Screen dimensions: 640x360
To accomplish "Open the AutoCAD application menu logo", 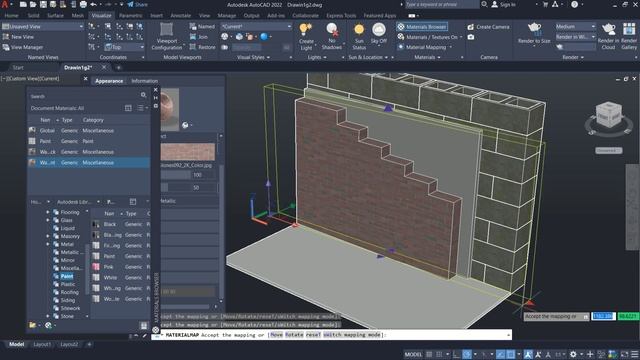I will pos(5,5).
